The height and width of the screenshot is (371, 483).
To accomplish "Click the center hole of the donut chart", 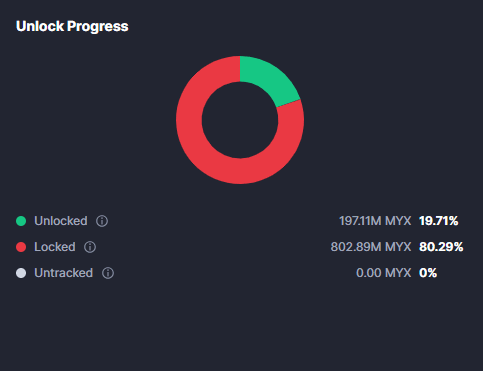I will 240,120.
